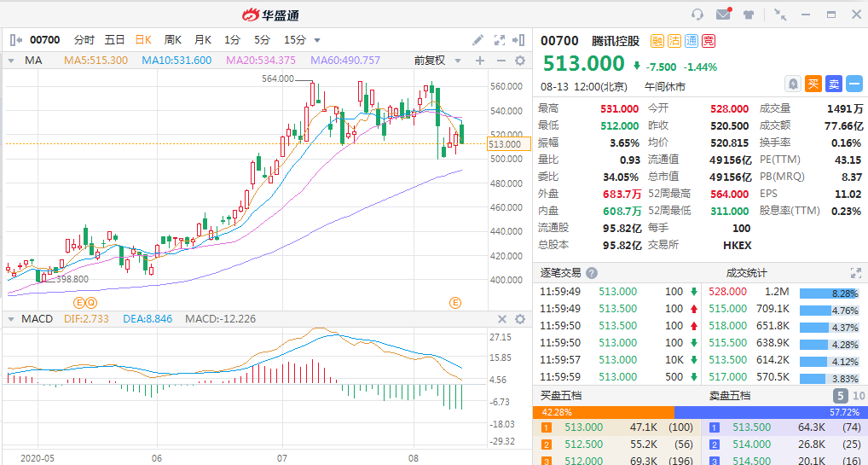
Task: Click the orange 买 buy button
Action: (x=813, y=84)
